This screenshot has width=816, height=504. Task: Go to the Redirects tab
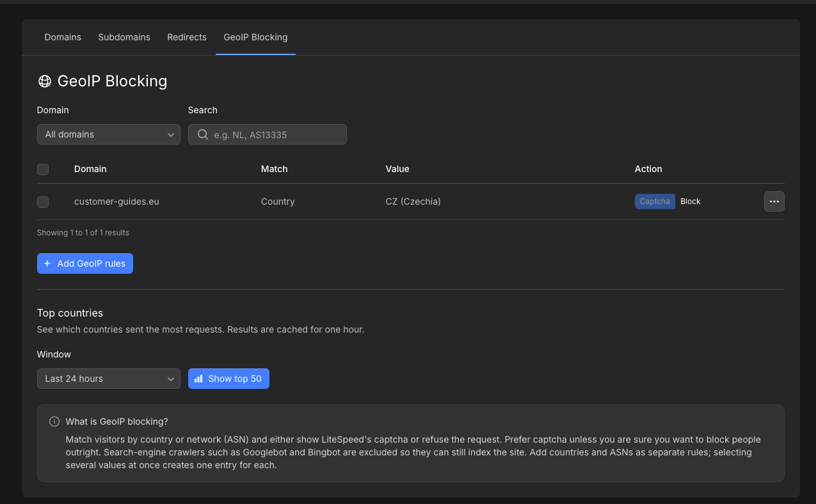187,37
